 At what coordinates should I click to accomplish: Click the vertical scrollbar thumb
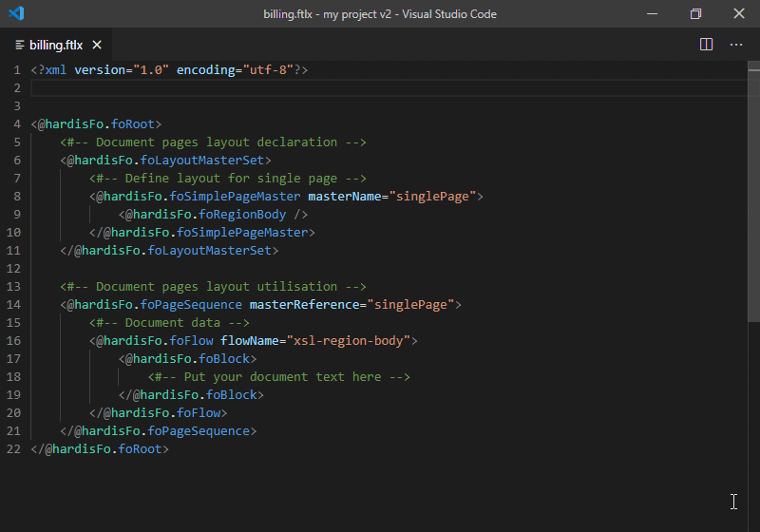[x=753, y=191]
